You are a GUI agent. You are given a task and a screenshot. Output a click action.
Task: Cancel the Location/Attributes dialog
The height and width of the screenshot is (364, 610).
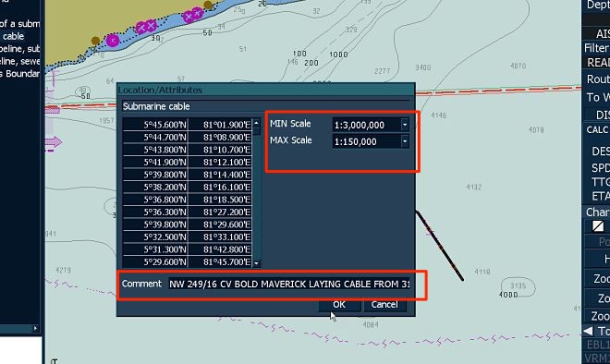pos(384,305)
